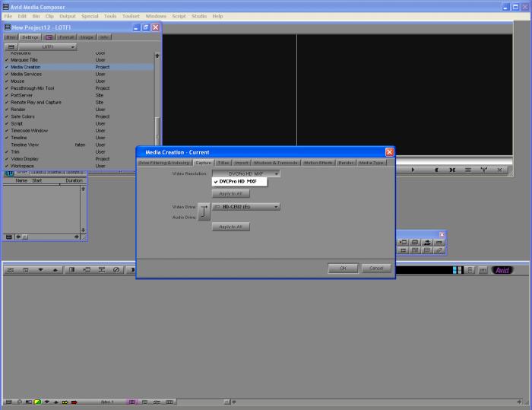
Task: Choose DVCPro HD MXF from the open list
Action: tap(239, 182)
